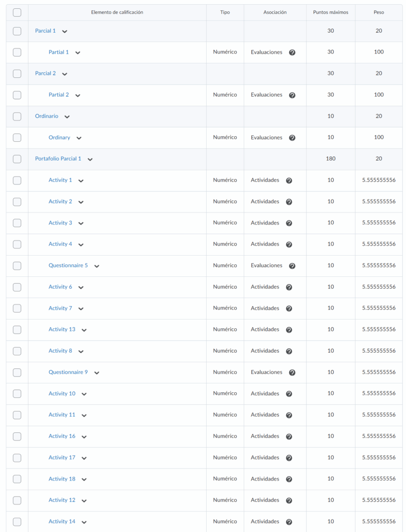Screen dimensions: 406x532
Task: Open Activity 10 actions chevron
Action: click(84, 394)
